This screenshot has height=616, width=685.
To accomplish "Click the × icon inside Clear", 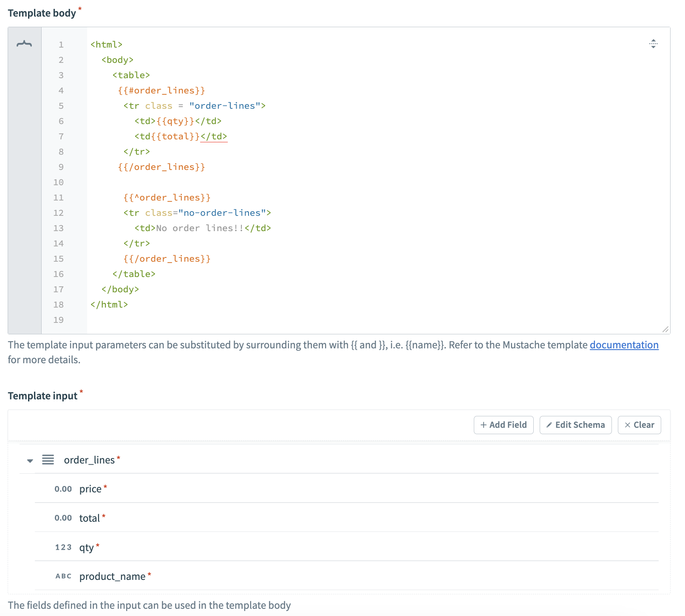I will pyautogui.click(x=628, y=425).
